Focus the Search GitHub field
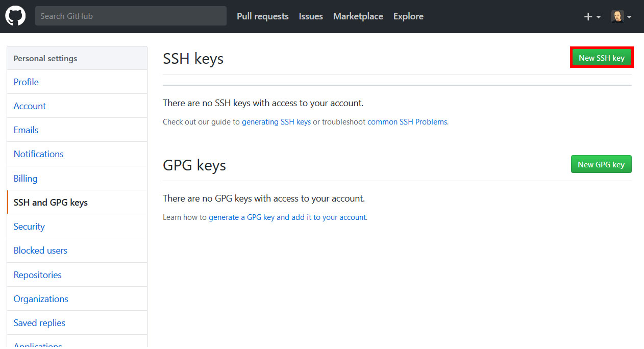 (131, 16)
